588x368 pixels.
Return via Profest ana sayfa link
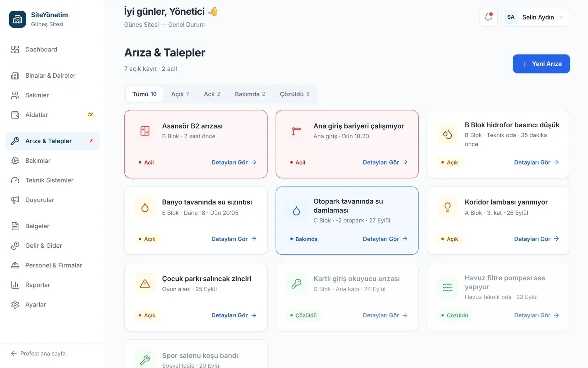[38, 353]
